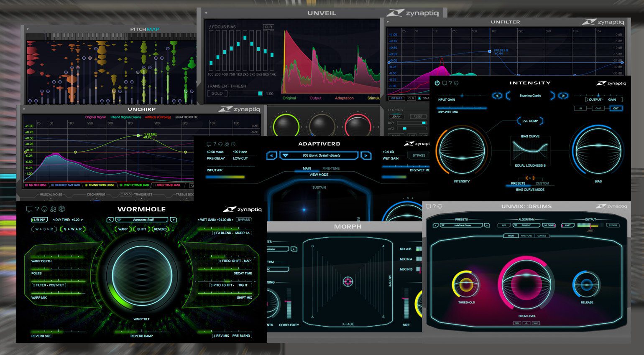Toggle the REVERB section in Wormhole

160,229
